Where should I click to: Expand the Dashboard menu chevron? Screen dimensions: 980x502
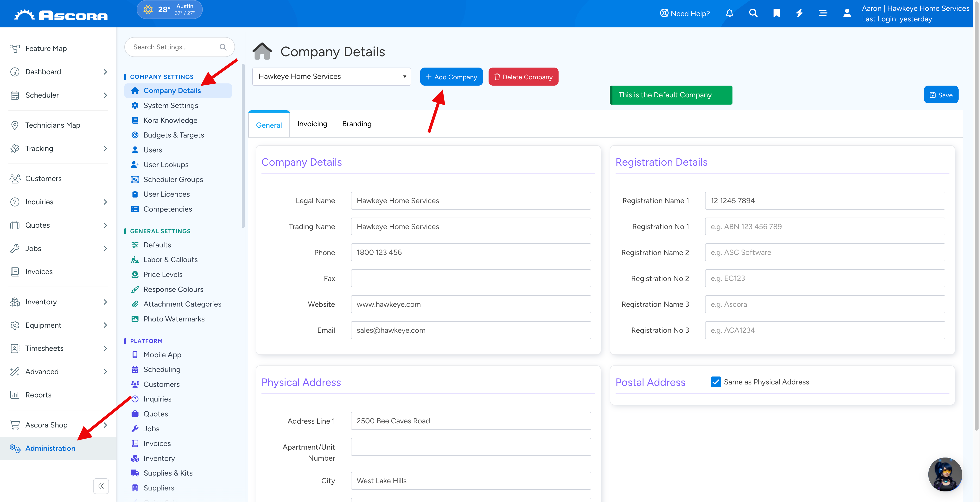(x=105, y=72)
